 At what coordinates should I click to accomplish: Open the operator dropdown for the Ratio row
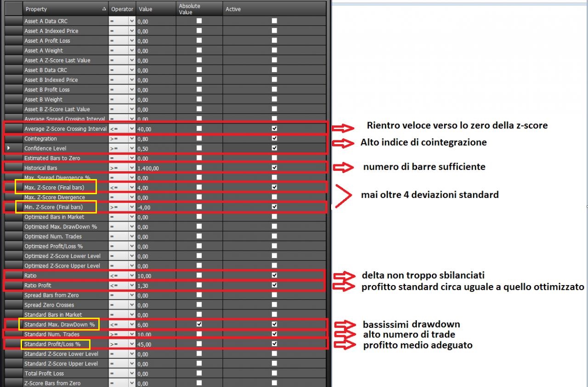click(132, 275)
